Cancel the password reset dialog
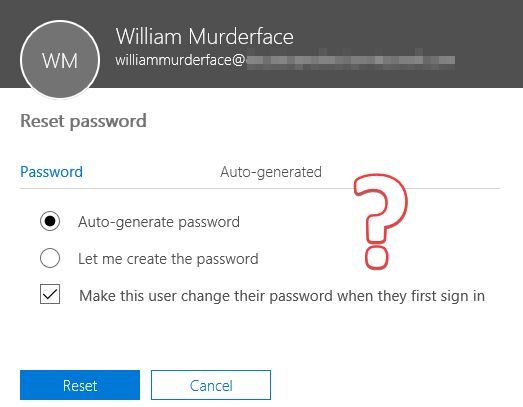Screen dimensions: 523x407 [211, 385]
